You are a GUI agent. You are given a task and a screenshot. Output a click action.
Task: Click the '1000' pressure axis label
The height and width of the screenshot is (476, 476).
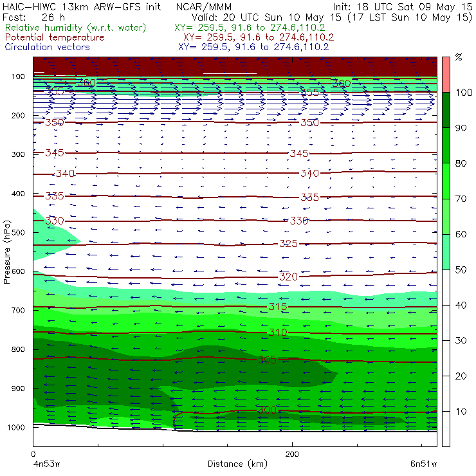coord(15,427)
